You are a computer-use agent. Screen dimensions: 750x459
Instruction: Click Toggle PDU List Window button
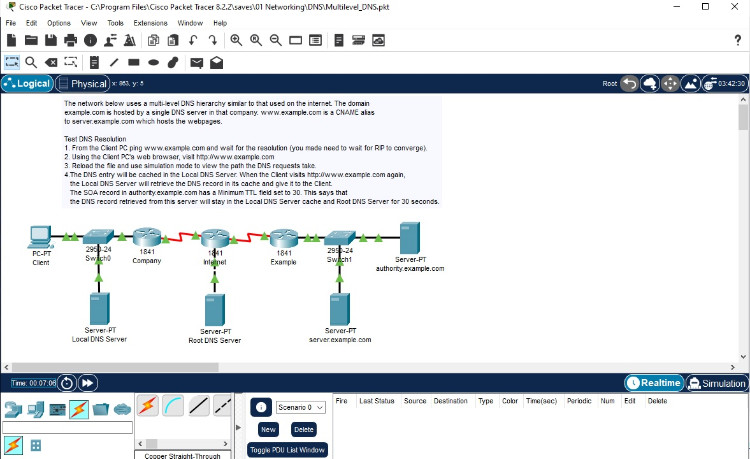[287, 450]
